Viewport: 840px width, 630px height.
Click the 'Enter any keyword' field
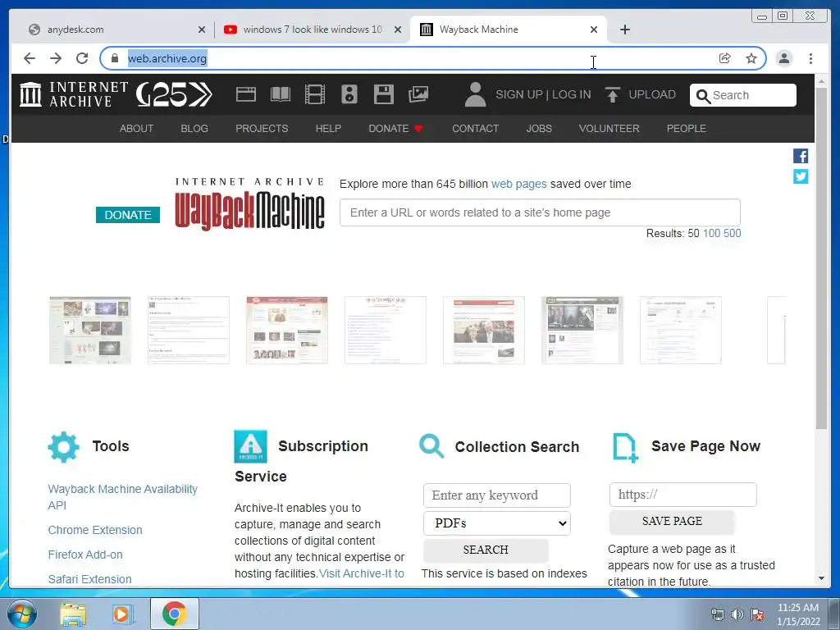coord(496,495)
